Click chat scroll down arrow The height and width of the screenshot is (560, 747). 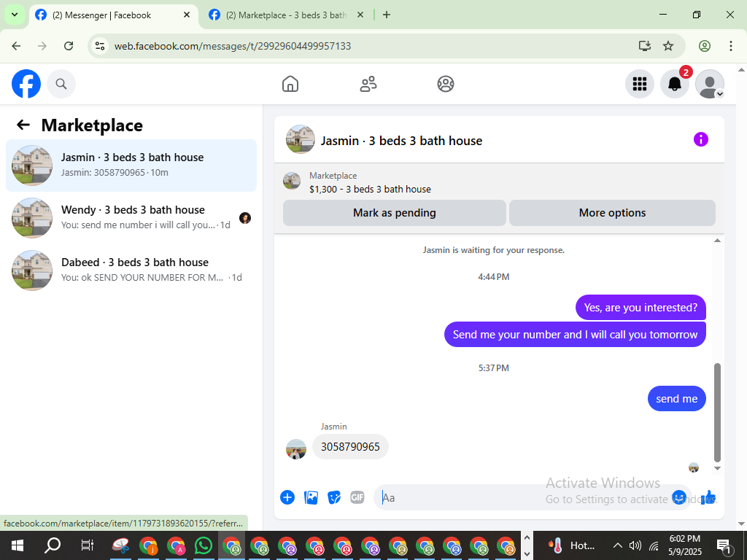[718, 469]
